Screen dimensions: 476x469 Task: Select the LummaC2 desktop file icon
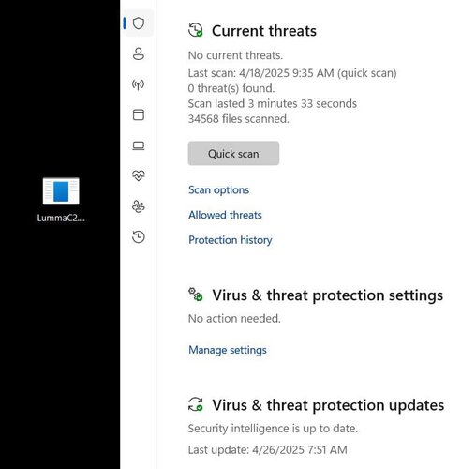coord(61,199)
